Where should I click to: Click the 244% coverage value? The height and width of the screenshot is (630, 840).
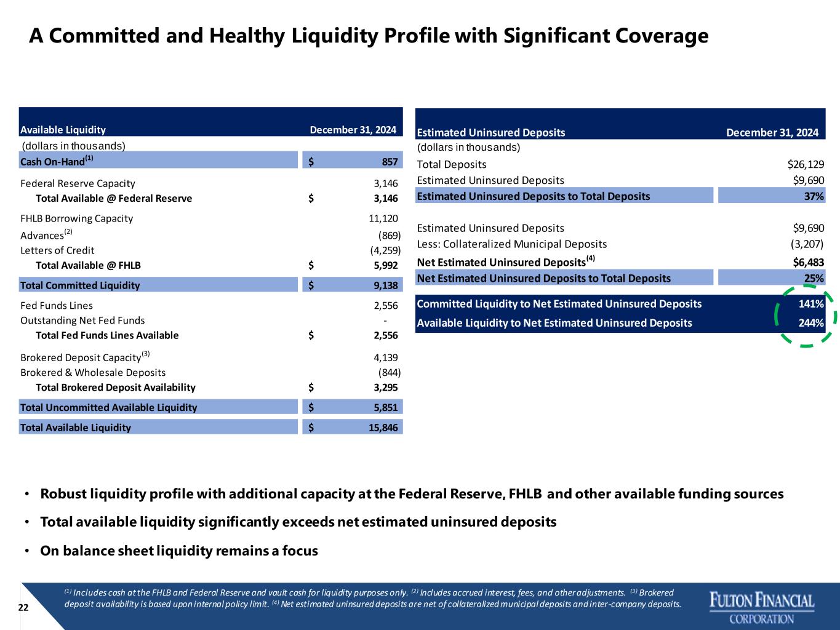point(812,323)
